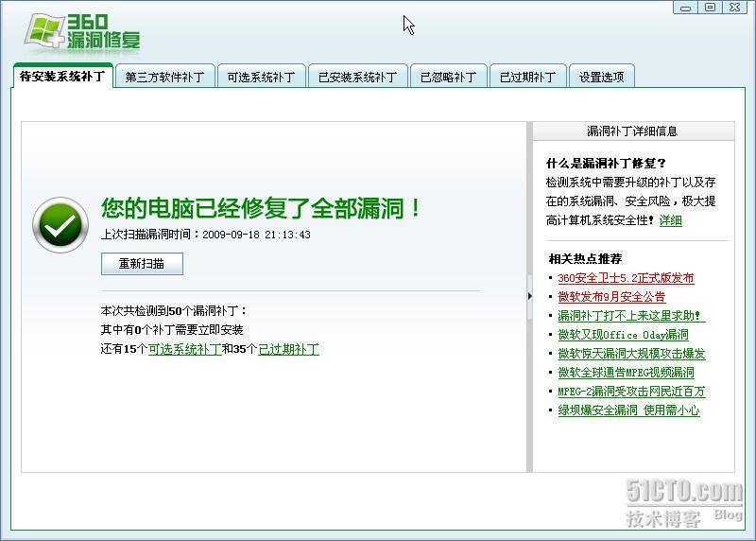756x541 pixels.
Task: Follow the 已过期补丁 link in summary
Action: coord(289,349)
